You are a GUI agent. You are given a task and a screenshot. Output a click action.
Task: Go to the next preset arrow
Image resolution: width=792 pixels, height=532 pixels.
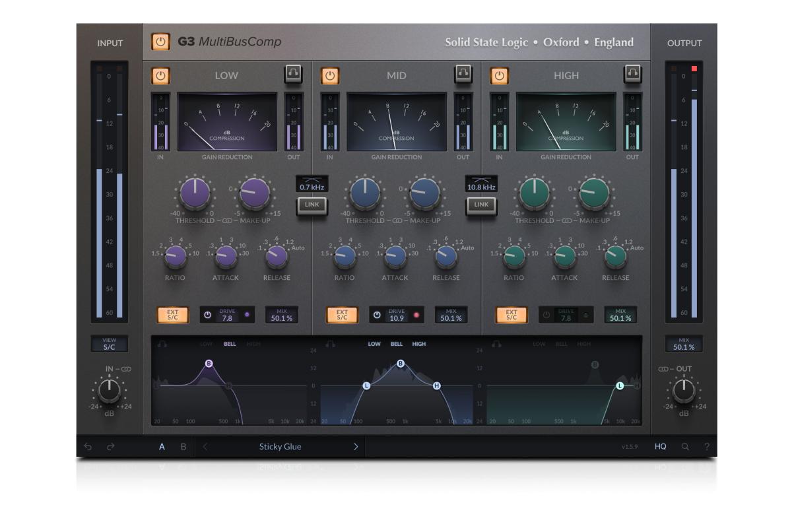(356, 447)
